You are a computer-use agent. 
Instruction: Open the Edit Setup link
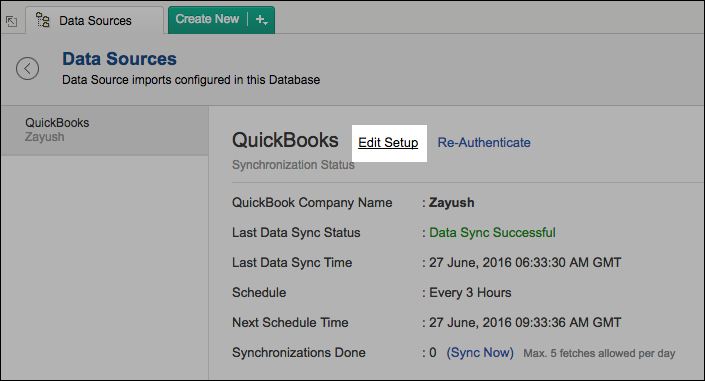coord(388,143)
